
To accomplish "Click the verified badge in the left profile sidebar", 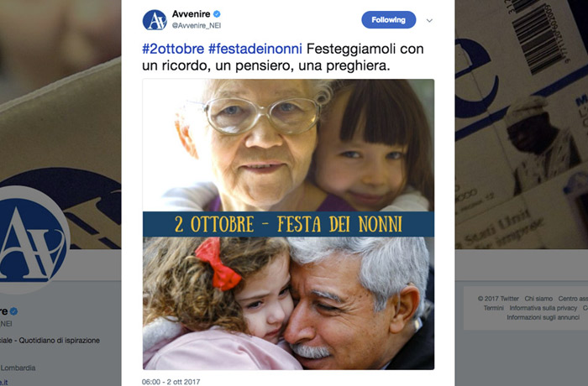I will pos(13,311).
